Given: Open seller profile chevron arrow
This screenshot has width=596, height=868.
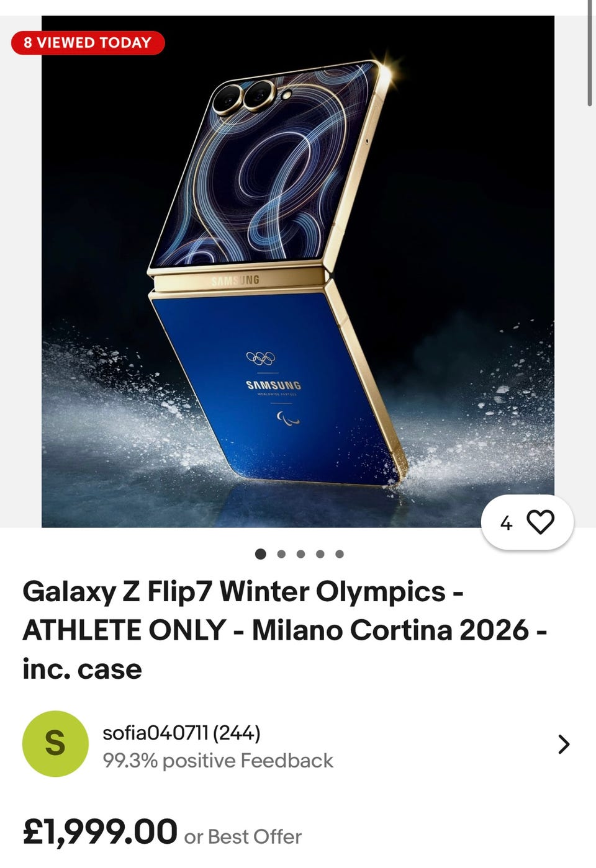Looking at the screenshot, I should [x=563, y=744].
